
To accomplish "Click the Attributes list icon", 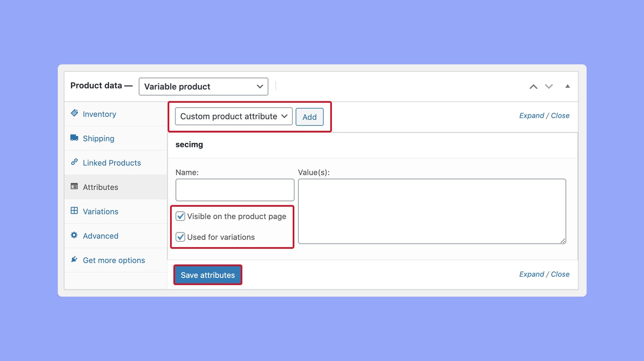I will click(x=74, y=186).
